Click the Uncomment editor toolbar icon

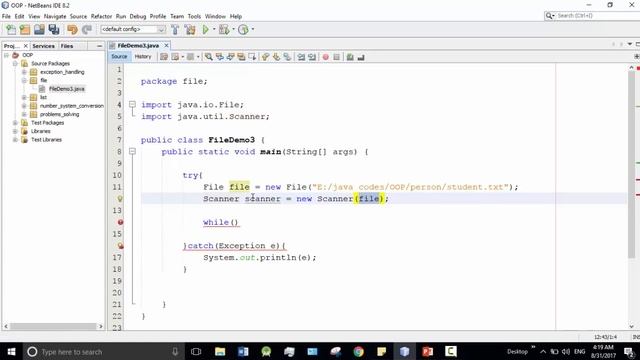(x=361, y=57)
